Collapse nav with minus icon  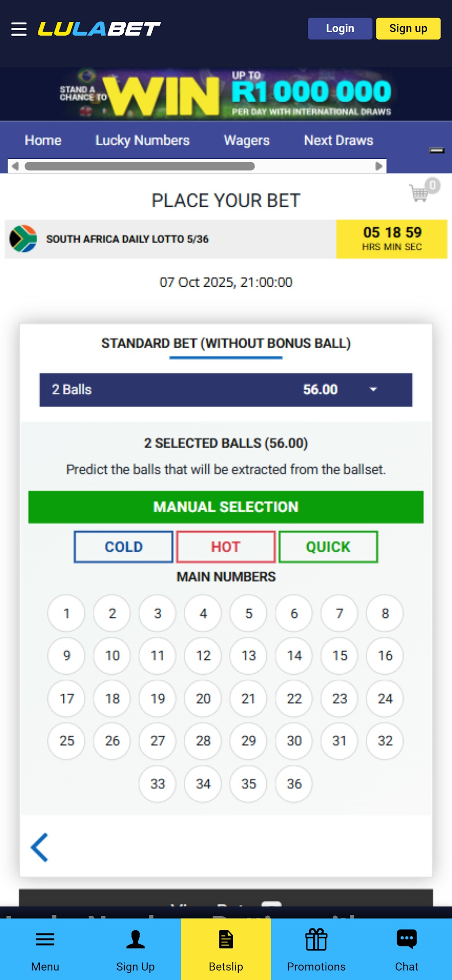[x=437, y=150]
